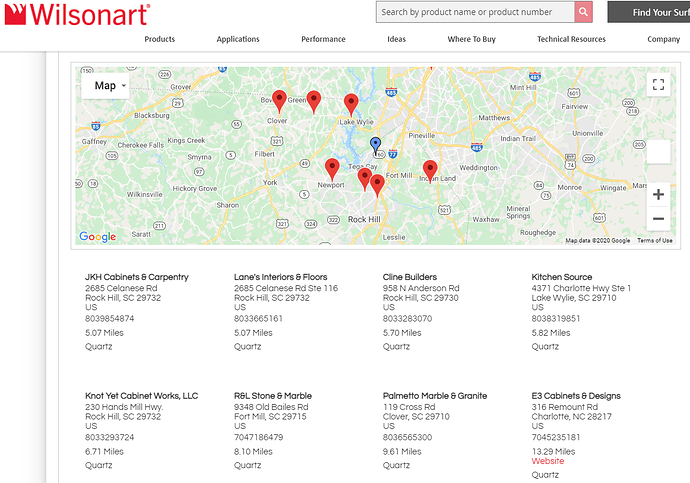This screenshot has width=690, height=483.
Task: Zoom in on the map
Action: [x=658, y=194]
